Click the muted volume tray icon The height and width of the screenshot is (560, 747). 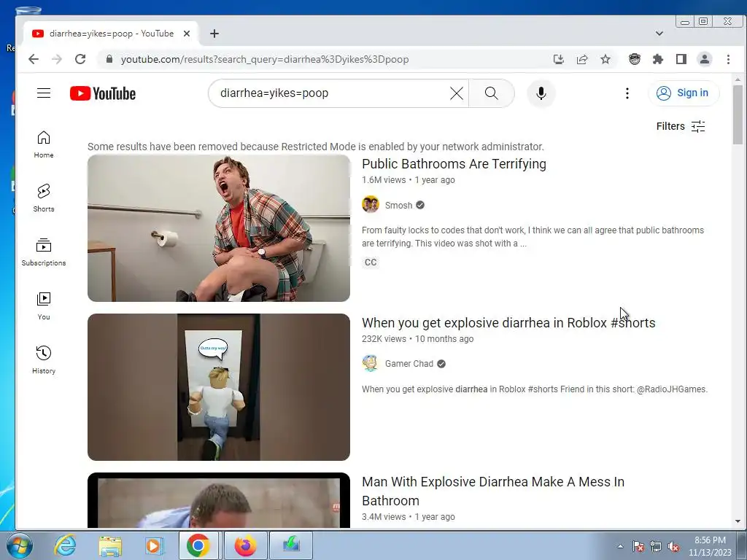(673, 546)
